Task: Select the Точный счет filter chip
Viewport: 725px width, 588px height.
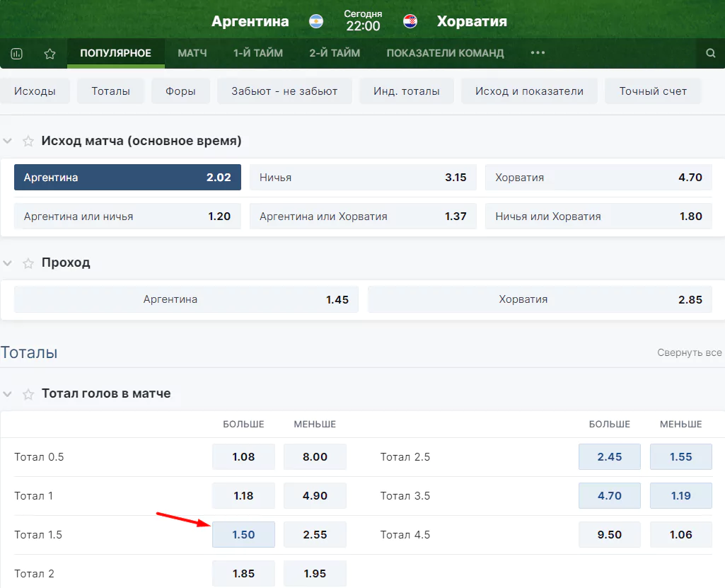Action: (653, 91)
